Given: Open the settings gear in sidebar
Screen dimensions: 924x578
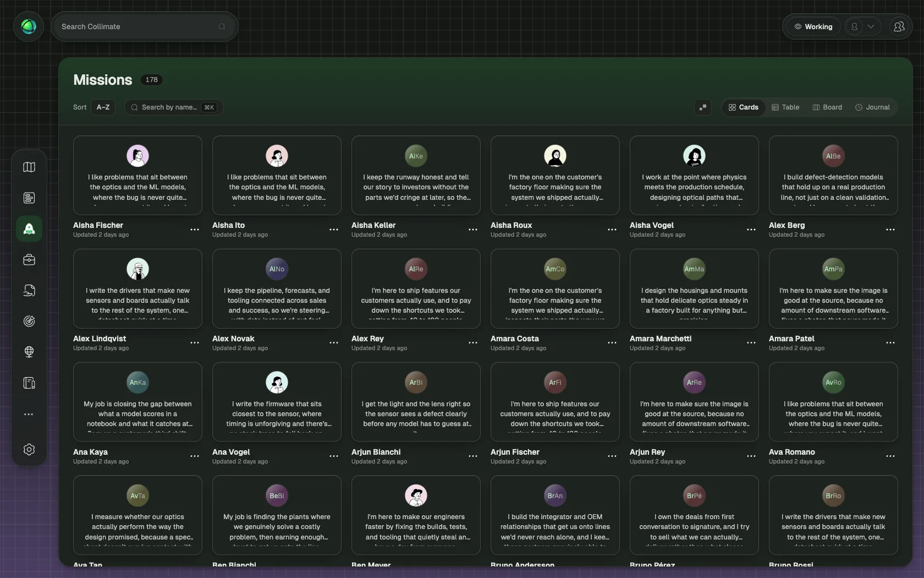Looking at the screenshot, I should 29,449.
